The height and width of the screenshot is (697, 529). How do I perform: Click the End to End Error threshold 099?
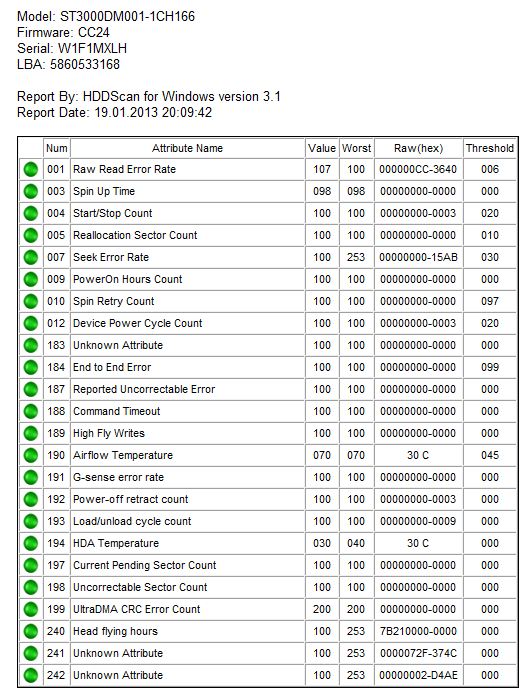click(x=490, y=367)
